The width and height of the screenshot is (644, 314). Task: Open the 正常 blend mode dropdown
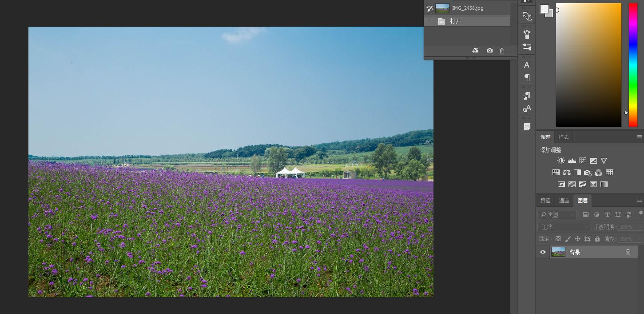[564, 227]
